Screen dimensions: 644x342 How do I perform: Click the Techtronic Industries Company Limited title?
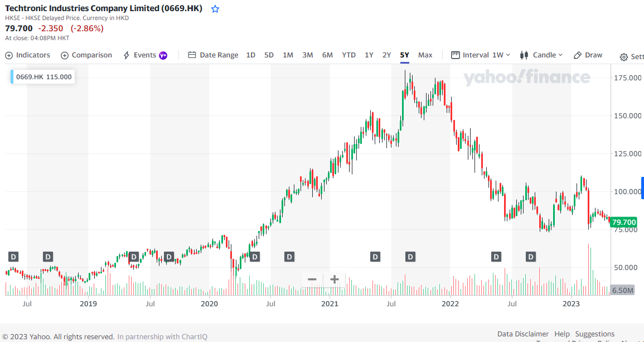point(104,8)
